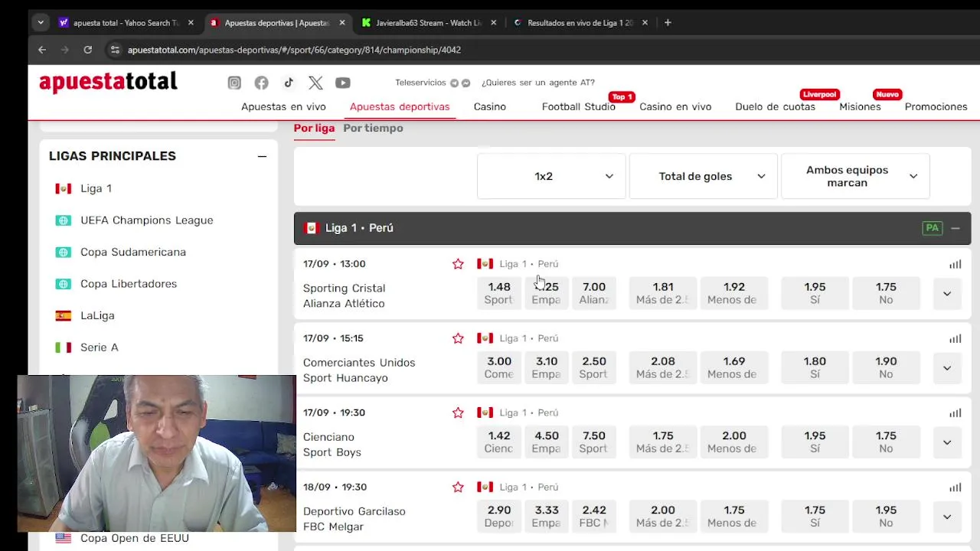Open the Instagram social icon
This screenshot has width=980, height=551.
(234, 83)
